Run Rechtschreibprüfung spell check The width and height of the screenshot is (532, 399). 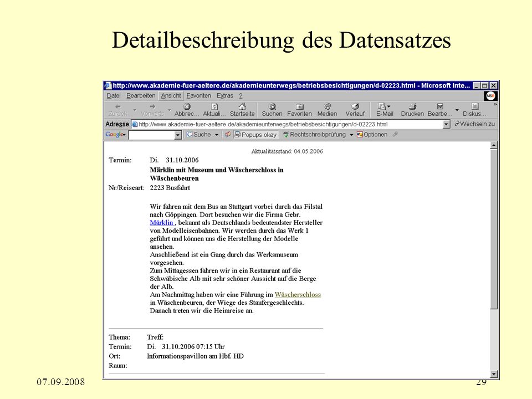[x=315, y=135]
